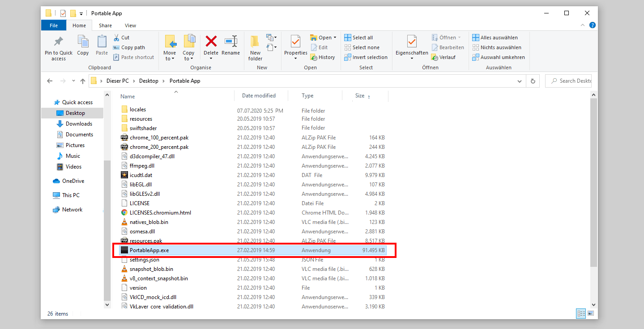Switch to large icons view button
This screenshot has width=644, height=329.
click(590, 314)
